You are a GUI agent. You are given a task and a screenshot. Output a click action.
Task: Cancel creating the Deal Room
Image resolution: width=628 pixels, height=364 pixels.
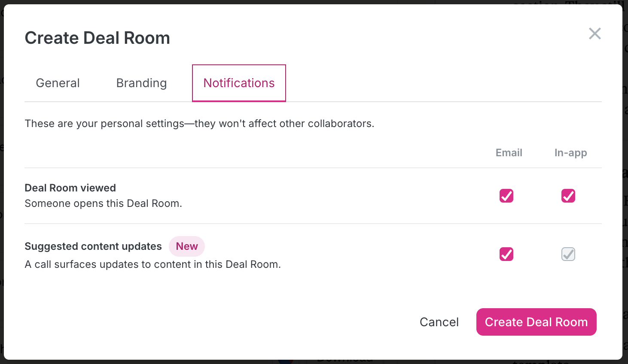click(439, 322)
